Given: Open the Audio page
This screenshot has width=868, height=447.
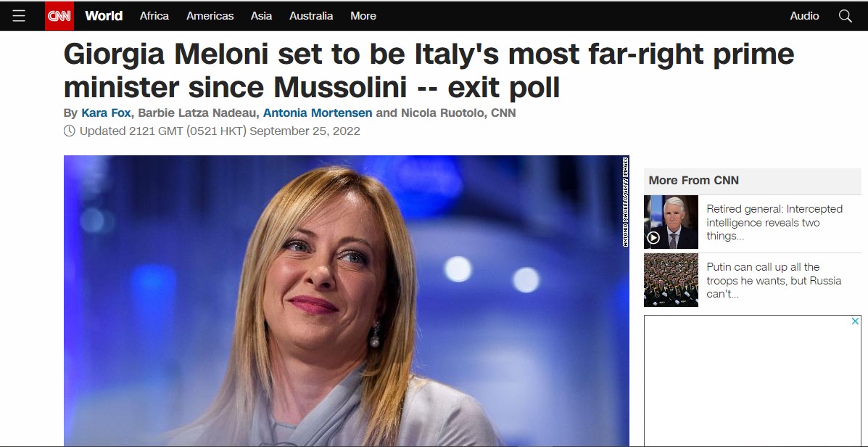Looking at the screenshot, I should [x=804, y=16].
